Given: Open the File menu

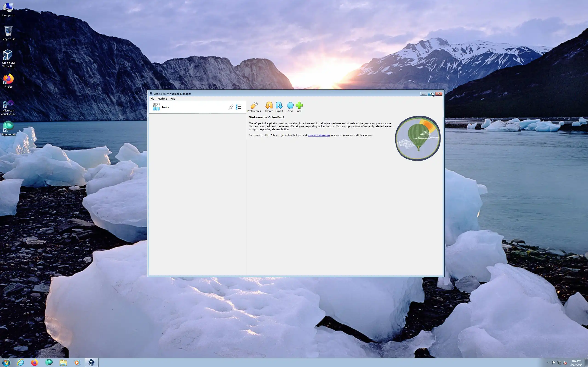Looking at the screenshot, I should (152, 99).
